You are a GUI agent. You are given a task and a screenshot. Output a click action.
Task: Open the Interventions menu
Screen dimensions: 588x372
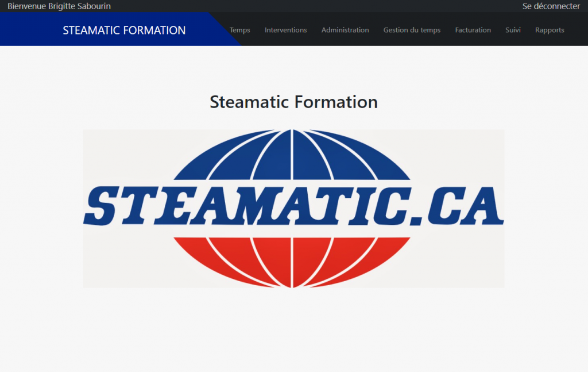tap(286, 30)
